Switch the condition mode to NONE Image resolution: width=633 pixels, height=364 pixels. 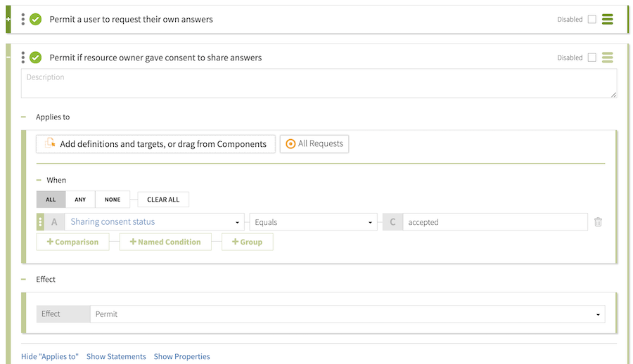pos(113,200)
